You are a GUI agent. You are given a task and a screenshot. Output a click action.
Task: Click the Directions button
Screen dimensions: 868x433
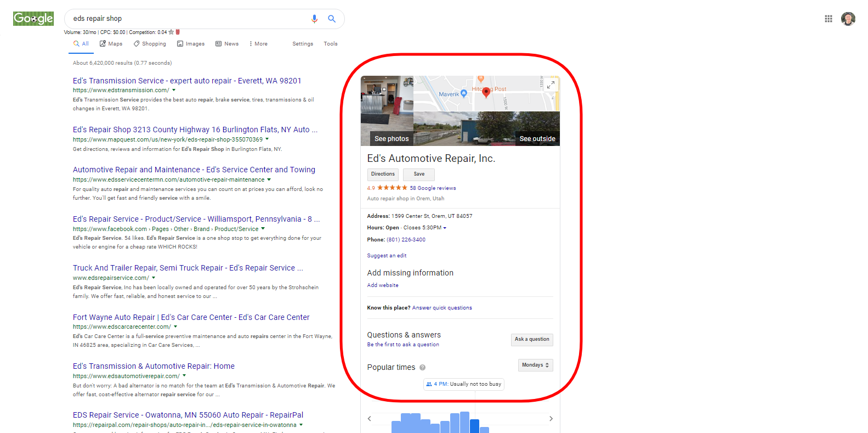tap(383, 175)
